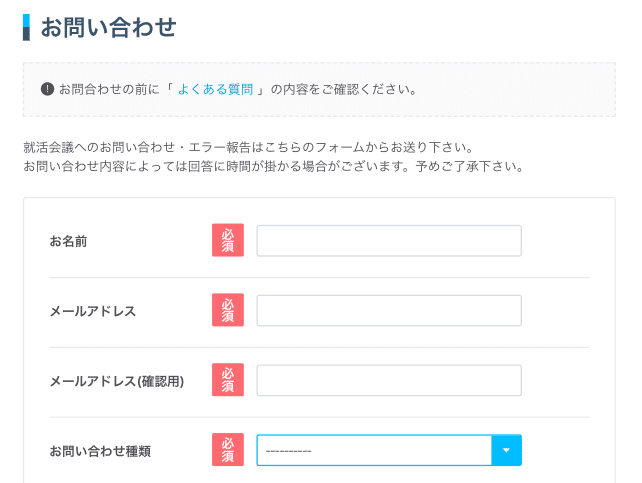Click the メールアドレス(確認用) label text

pos(117,381)
